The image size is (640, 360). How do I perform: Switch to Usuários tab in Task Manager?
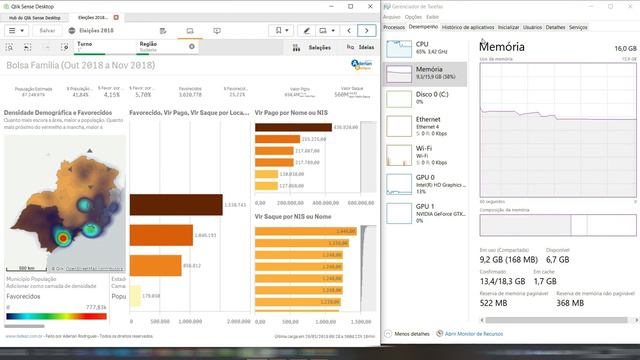pos(532,27)
